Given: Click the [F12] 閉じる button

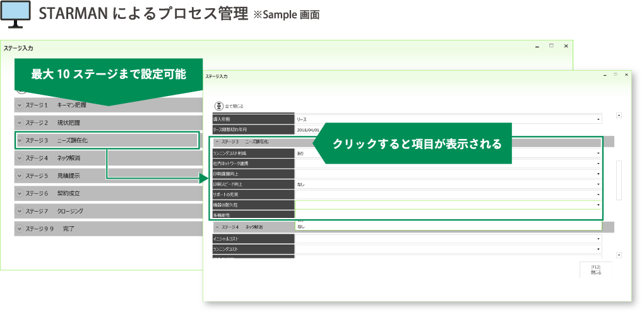Looking at the screenshot, I should point(595,270).
